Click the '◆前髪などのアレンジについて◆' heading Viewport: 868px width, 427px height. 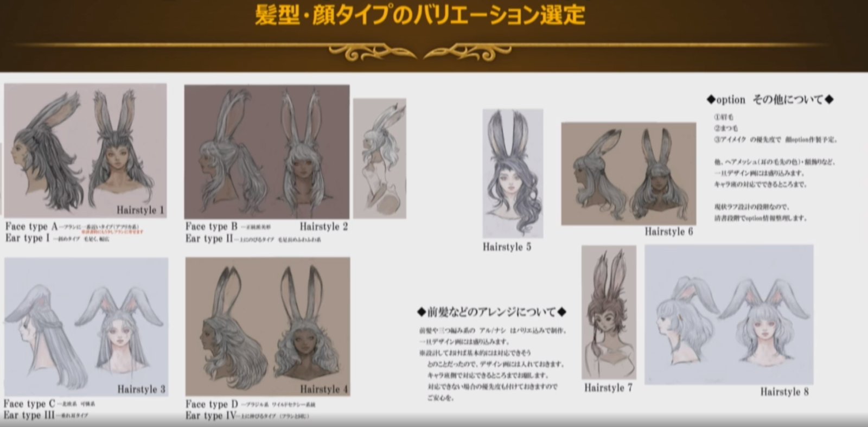pos(492,312)
